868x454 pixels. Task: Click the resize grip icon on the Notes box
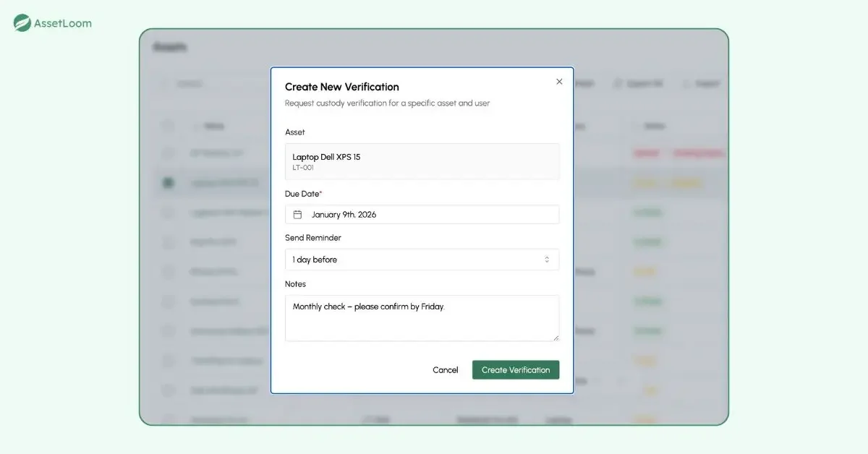tap(556, 338)
